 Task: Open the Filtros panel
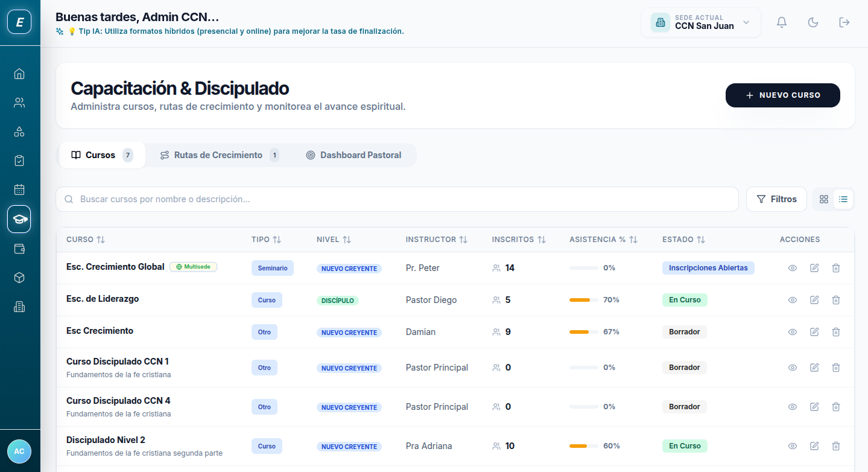[x=776, y=199]
